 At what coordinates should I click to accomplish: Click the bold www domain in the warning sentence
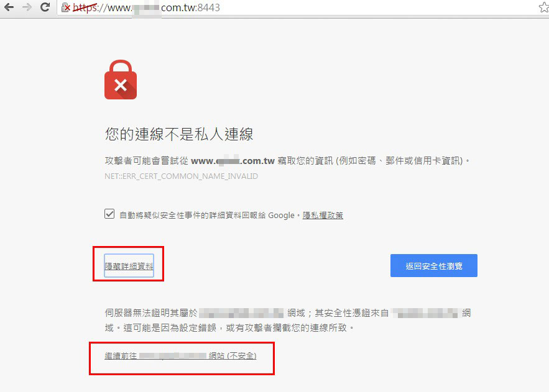[x=233, y=161]
